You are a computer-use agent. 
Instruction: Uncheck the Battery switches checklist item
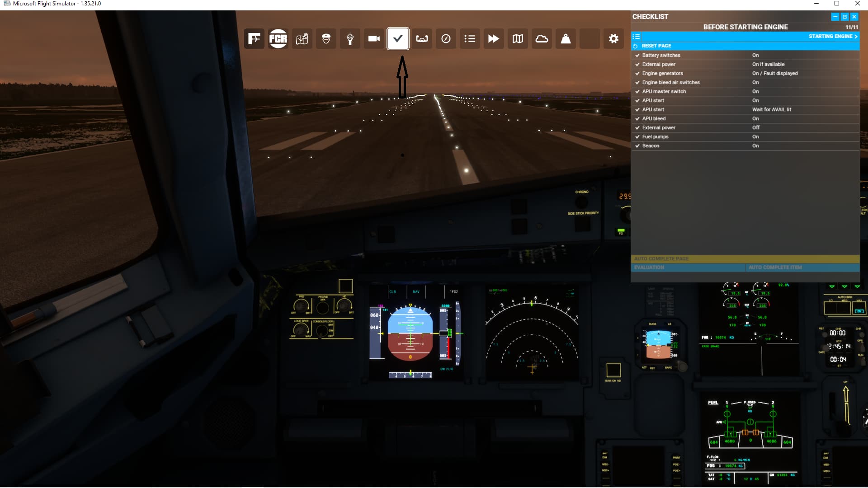tap(637, 55)
